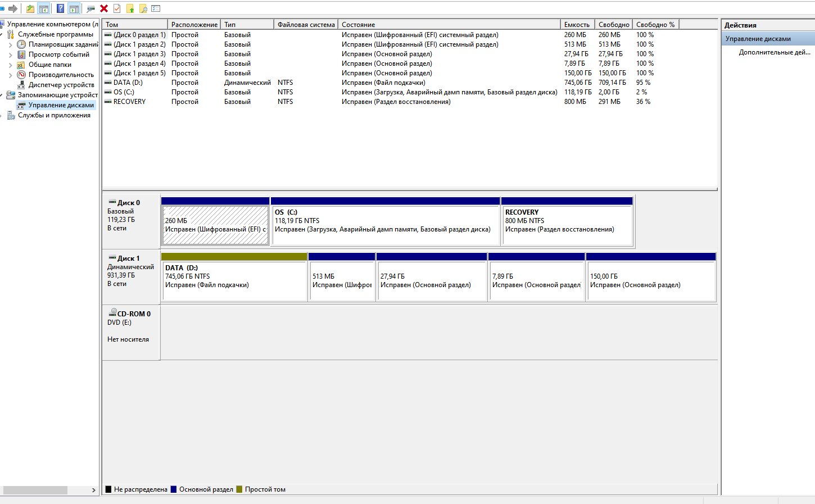Open Общие папки in the tree
Viewport: 815px width, 504px height.
click(x=50, y=65)
